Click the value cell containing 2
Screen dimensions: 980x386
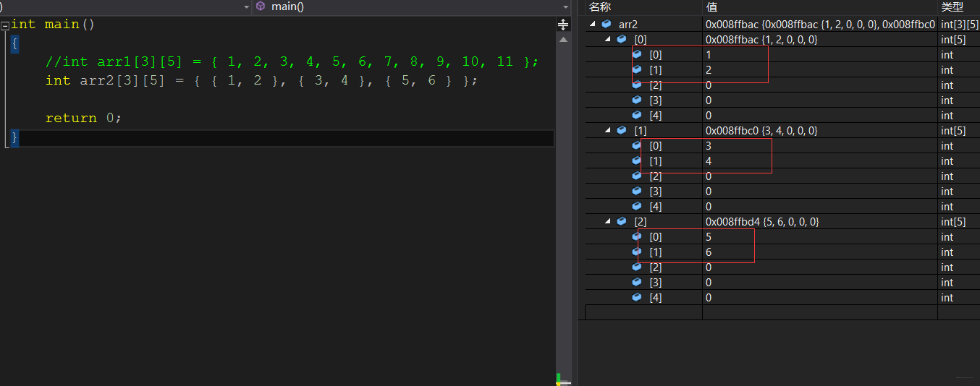[x=820, y=69]
